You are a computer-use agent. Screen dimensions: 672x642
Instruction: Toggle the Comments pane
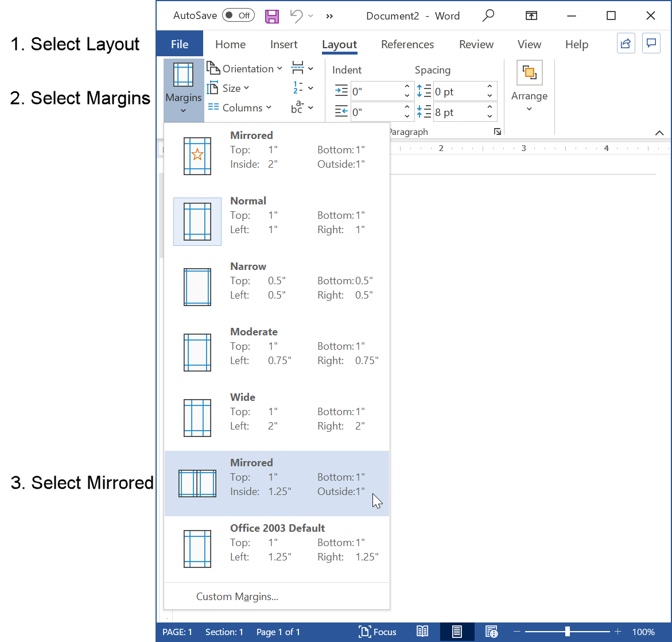coord(651,43)
